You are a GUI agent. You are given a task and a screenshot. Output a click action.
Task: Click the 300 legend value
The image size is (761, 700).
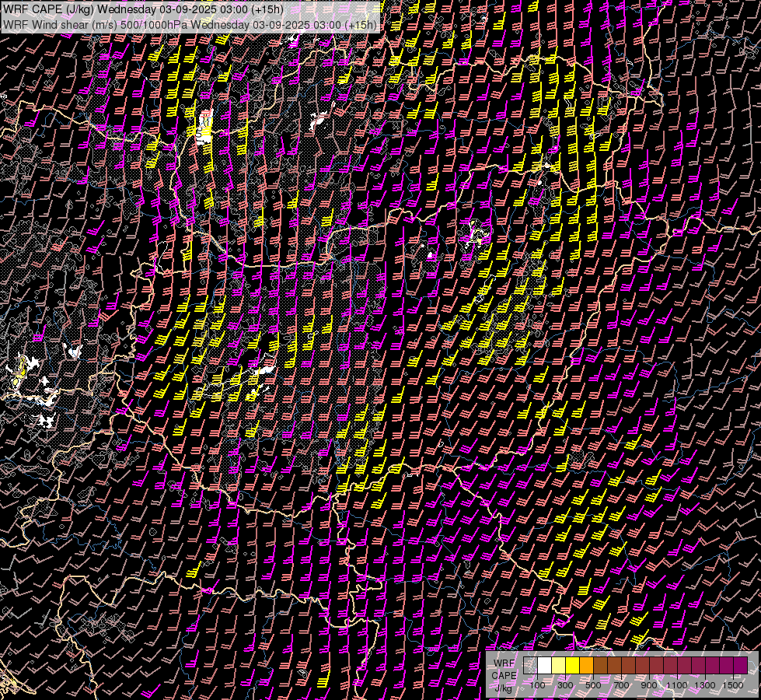coord(565,685)
